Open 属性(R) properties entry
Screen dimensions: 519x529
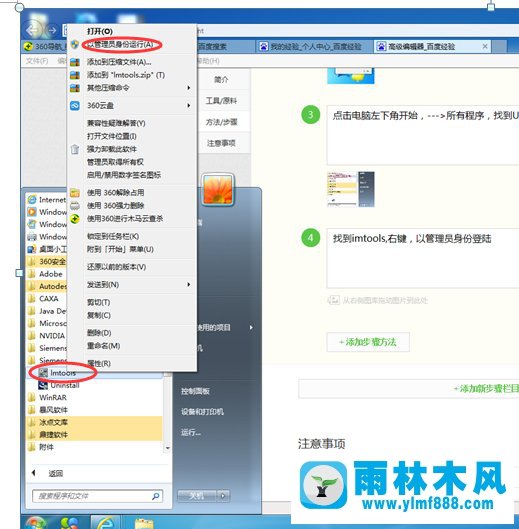tap(99, 363)
